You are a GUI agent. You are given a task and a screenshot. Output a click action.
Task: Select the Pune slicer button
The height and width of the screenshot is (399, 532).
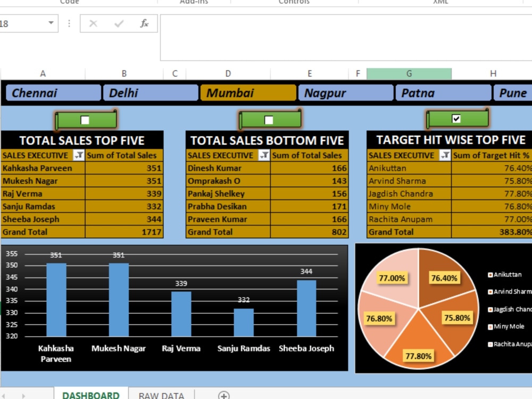[x=513, y=93]
